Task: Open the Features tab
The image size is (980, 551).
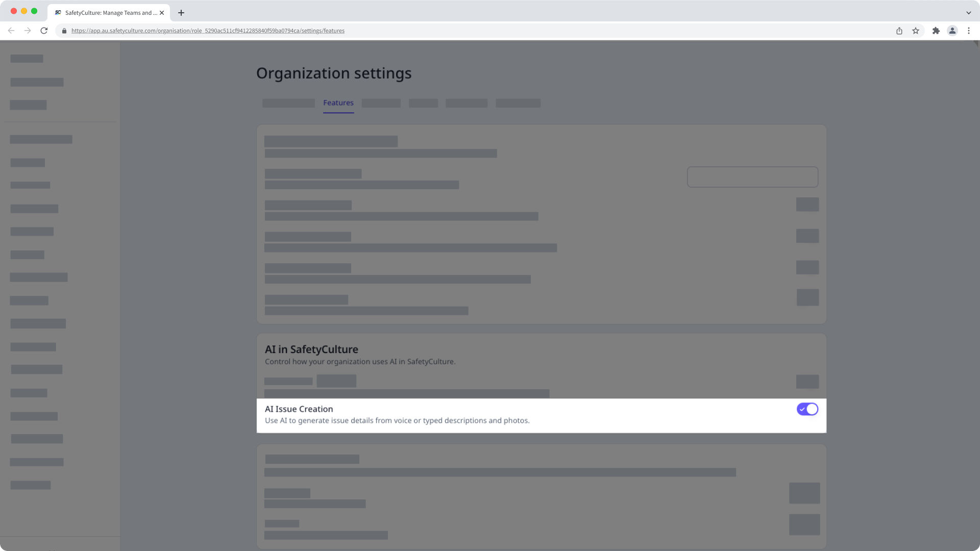Action: (x=338, y=103)
